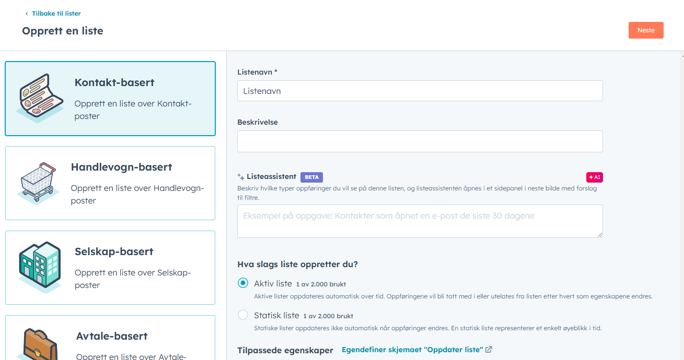This screenshot has width=684, height=360.
Task: Click the shopping cart illustration icon
Action: (x=38, y=182)
